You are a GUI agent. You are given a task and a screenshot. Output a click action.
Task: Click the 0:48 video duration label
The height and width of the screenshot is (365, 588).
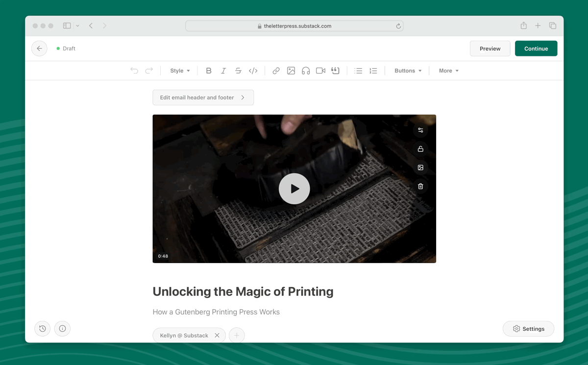[x=163, y=256]
